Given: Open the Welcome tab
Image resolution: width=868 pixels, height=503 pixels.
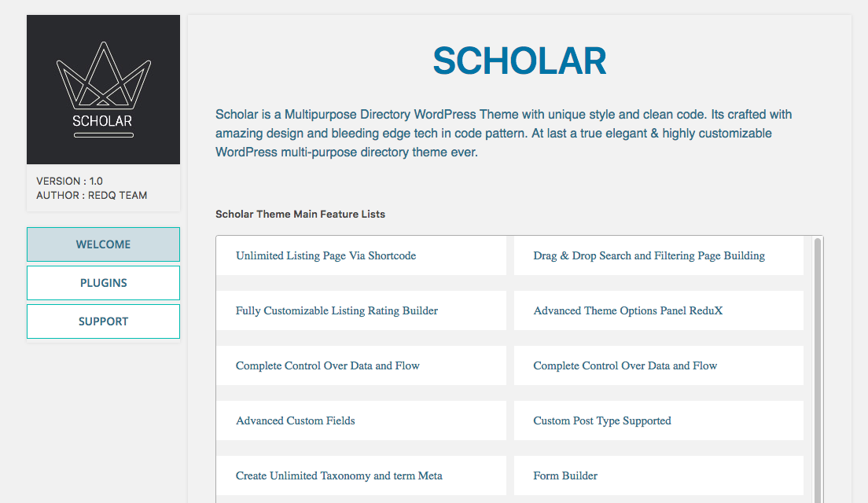Looking at the screenshot, I should tap(103, 244).
